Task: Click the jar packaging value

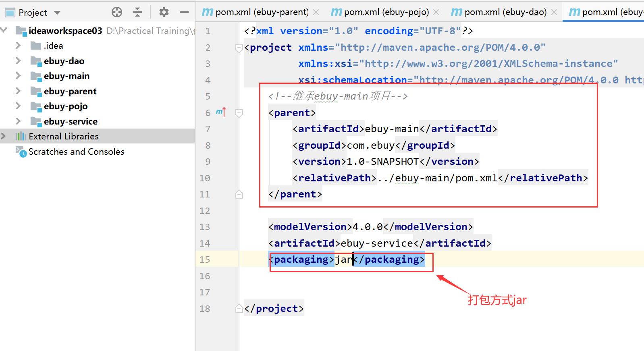Action: [344, 260]
